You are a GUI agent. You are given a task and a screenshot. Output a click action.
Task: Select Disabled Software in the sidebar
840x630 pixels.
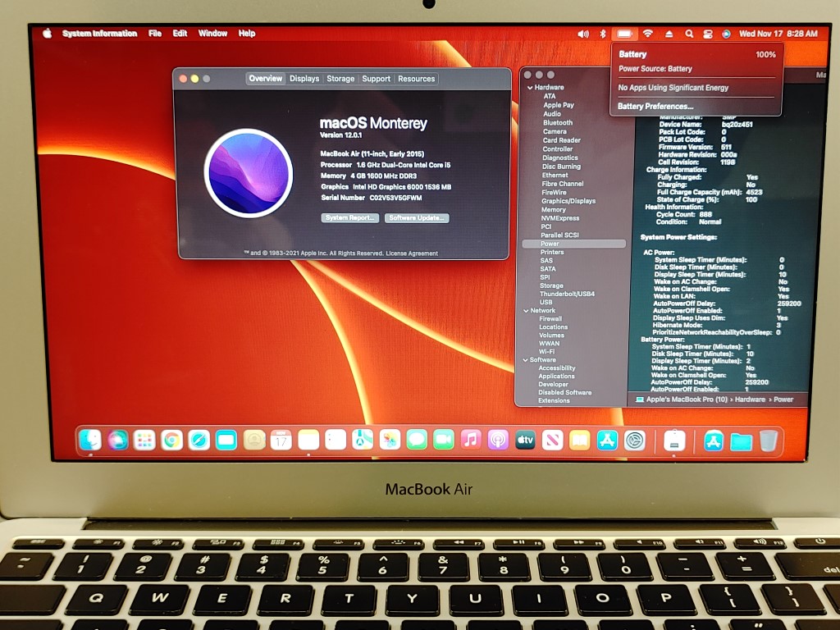(564, 393)
